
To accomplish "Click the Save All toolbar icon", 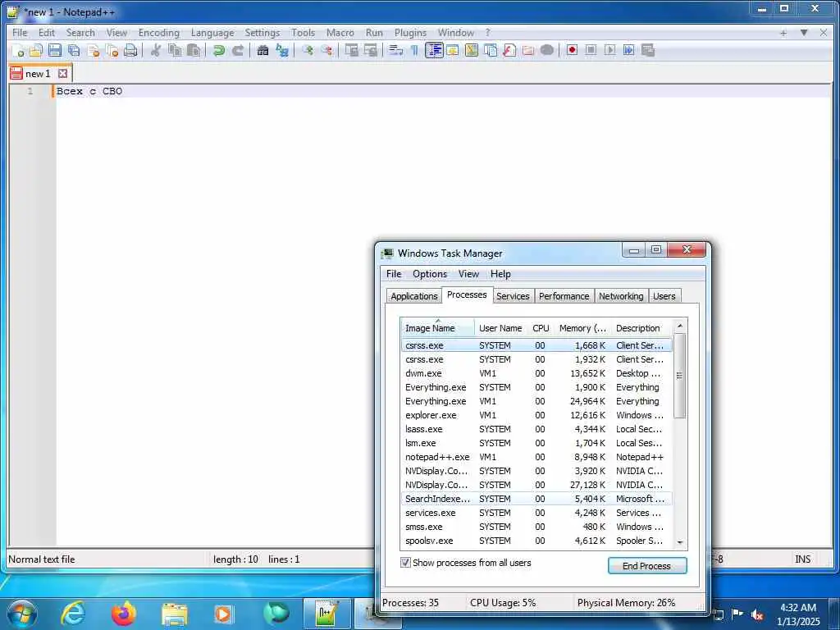I will coord(74,50).
